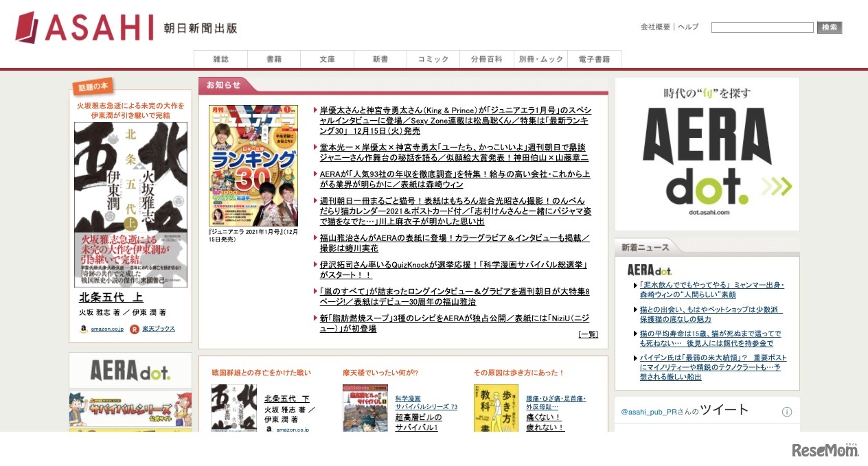Viewport: 868px width, 466px height.
Task: Open the 雑誌 menu tab
Action: click(x=220, y=59)
